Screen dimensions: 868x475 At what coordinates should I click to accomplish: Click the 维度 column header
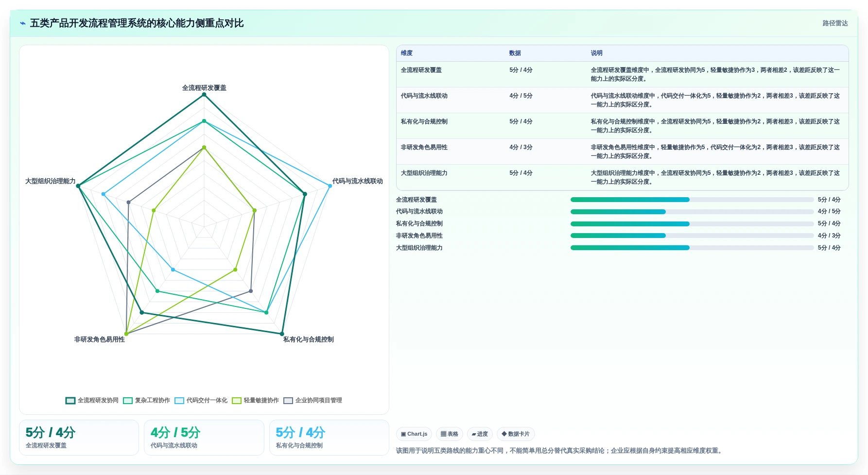(407, 53)
